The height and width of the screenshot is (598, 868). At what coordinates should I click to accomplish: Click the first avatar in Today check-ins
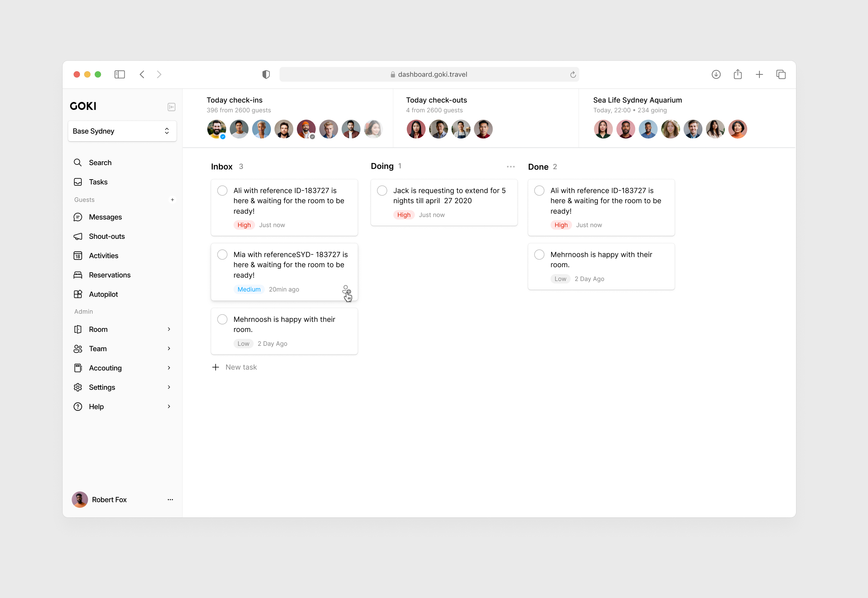216,129
